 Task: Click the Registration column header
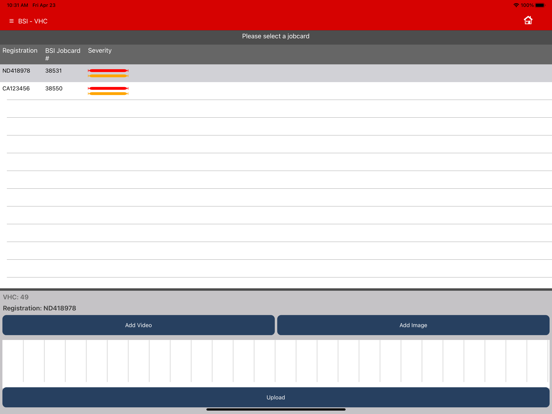coord(20,51)
